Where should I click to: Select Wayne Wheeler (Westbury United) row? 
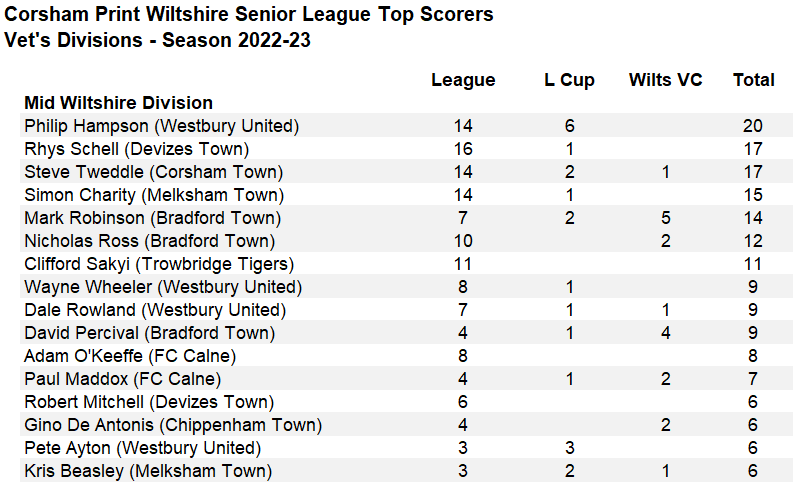[163, 287]
